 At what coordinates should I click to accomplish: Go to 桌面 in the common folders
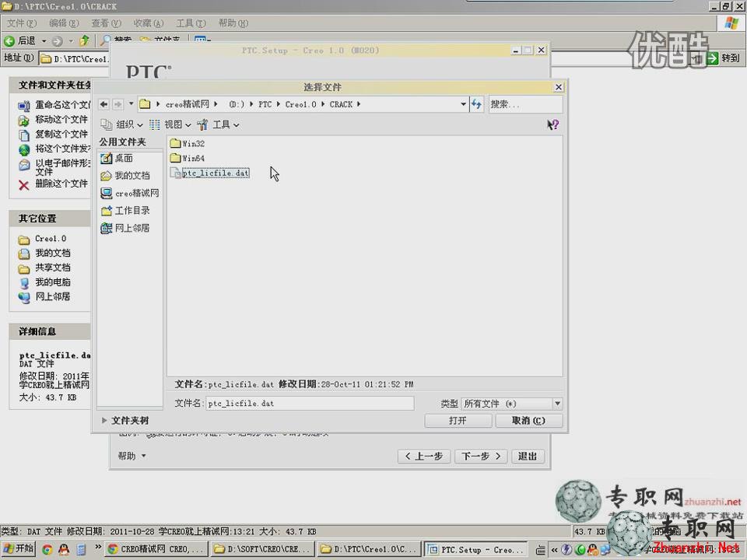coord(117,158)
